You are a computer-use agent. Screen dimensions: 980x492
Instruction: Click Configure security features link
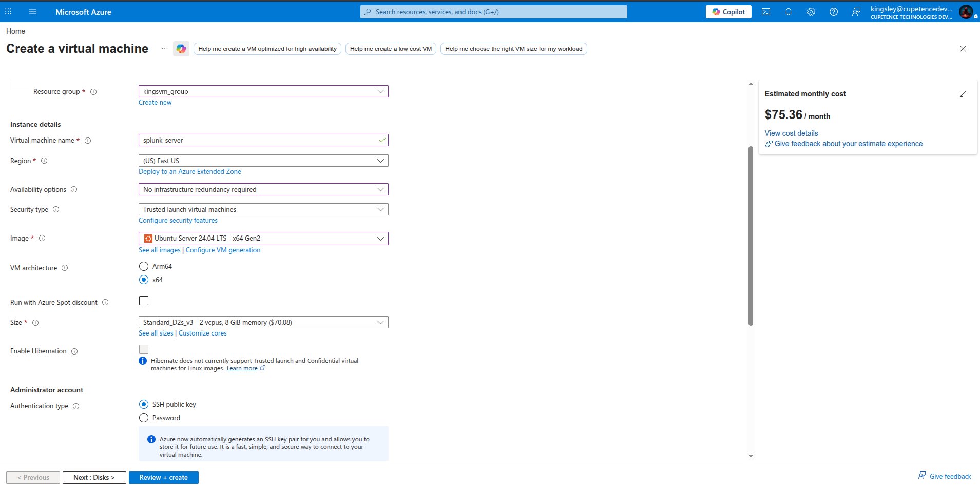(x=178, y=221)
